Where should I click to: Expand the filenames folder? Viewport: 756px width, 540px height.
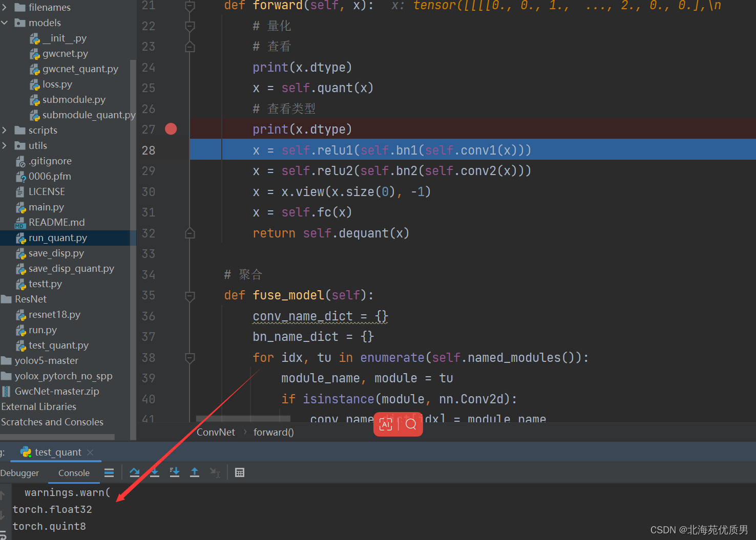coord(5,7)
